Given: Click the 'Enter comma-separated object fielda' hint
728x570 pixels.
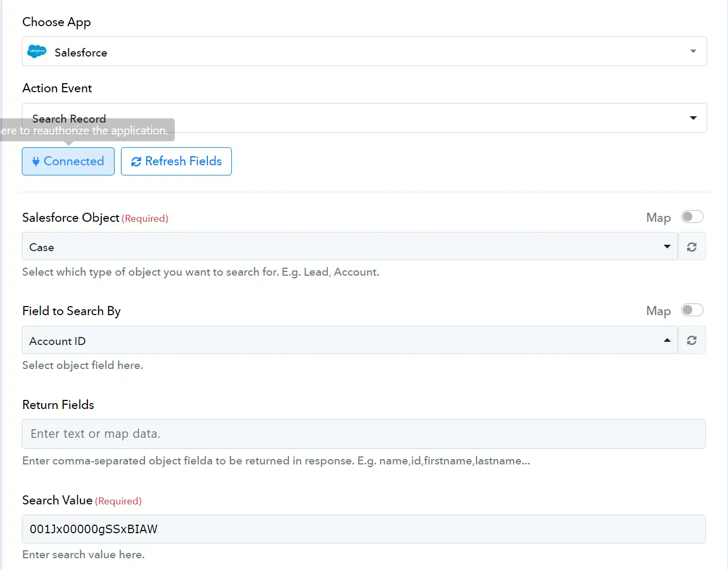Looking at the screenshot, I should (276, 461).
